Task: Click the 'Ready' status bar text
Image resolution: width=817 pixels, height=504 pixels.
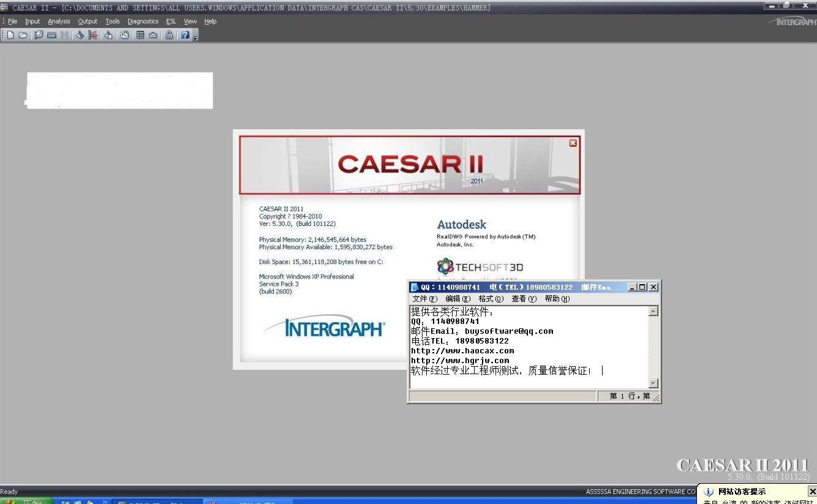Action: (9, 491)
